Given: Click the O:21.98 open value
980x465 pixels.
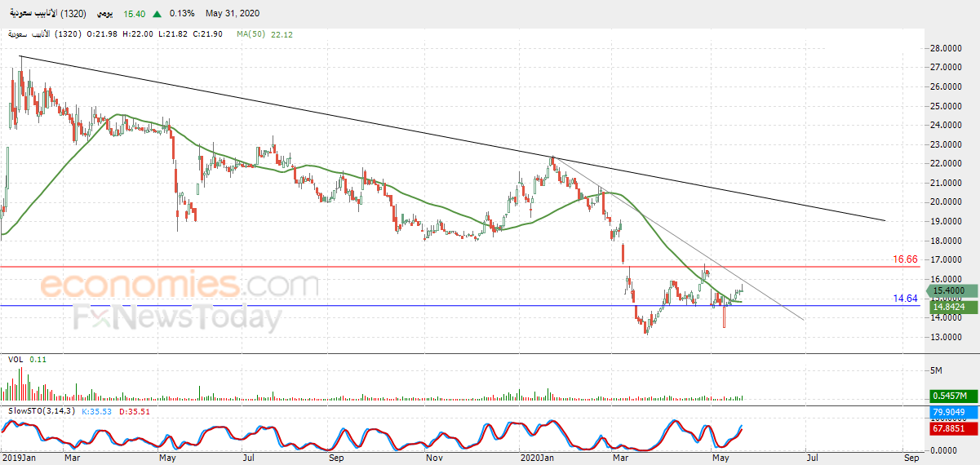Looking at the screenshot, I should click(x=101, y=34).
